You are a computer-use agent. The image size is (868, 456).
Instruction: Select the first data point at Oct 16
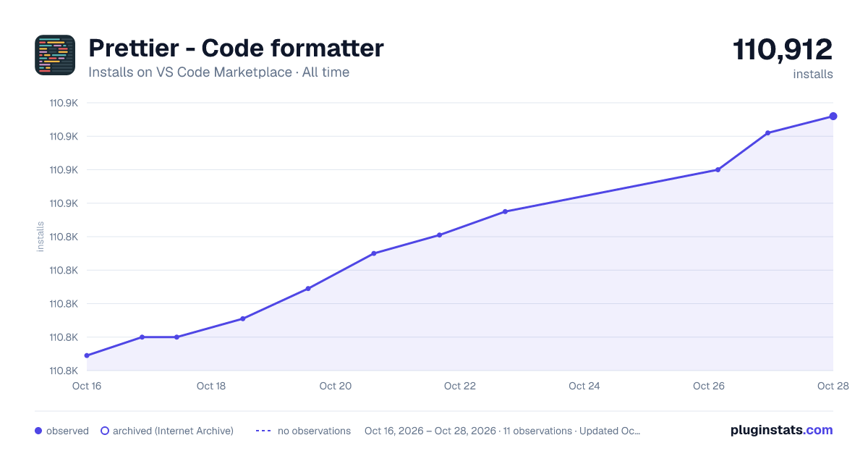(x=87, y=355)
